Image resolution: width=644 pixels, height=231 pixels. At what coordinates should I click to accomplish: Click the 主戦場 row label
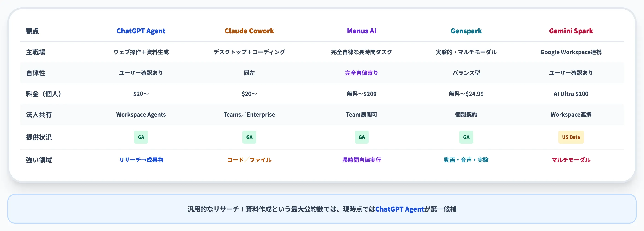click(x=35, y=52)
